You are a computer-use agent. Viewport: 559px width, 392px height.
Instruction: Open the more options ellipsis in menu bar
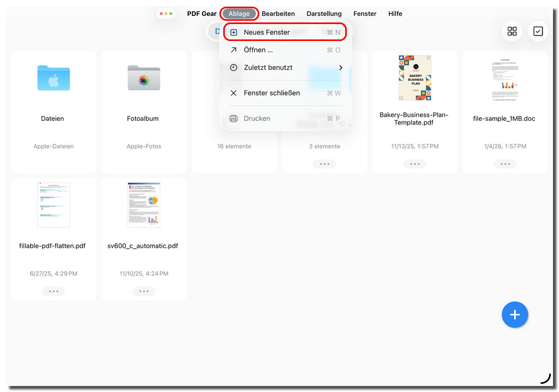166,13
